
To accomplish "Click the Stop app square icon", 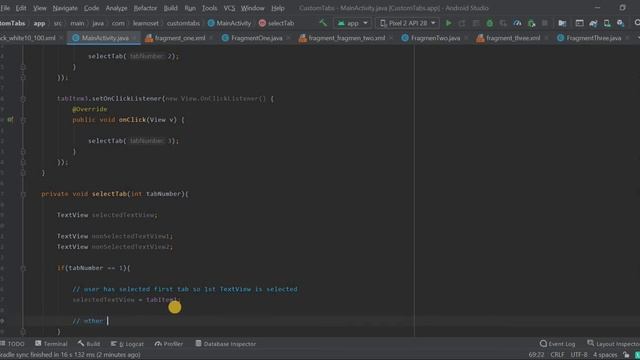I will 545,23.
